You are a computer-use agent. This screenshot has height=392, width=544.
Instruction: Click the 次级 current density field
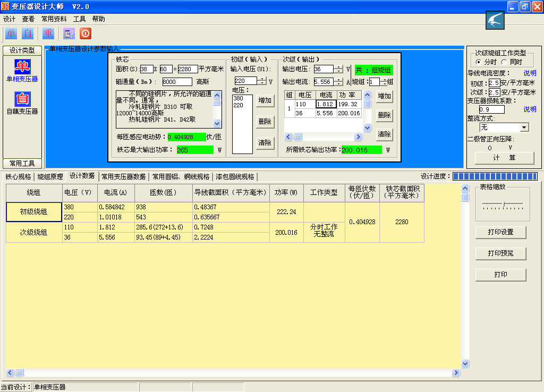[495, 92]
